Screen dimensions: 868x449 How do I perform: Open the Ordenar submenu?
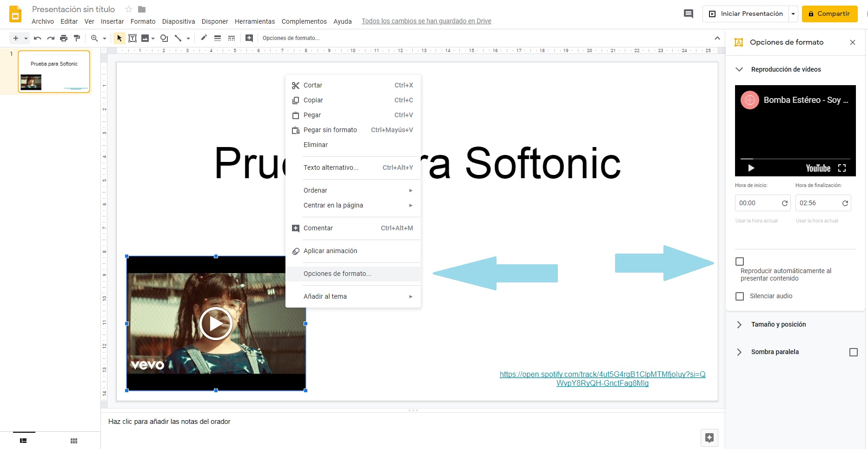coord(353,190)
